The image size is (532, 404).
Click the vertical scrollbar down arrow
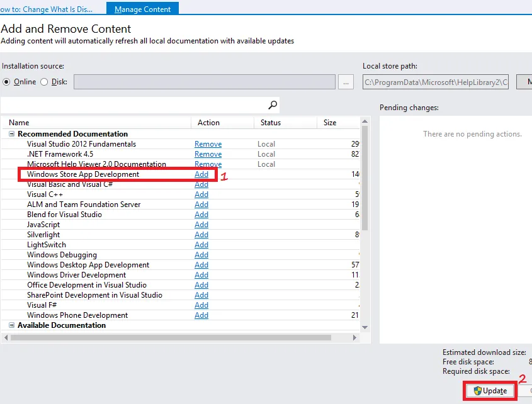(365, 327)
